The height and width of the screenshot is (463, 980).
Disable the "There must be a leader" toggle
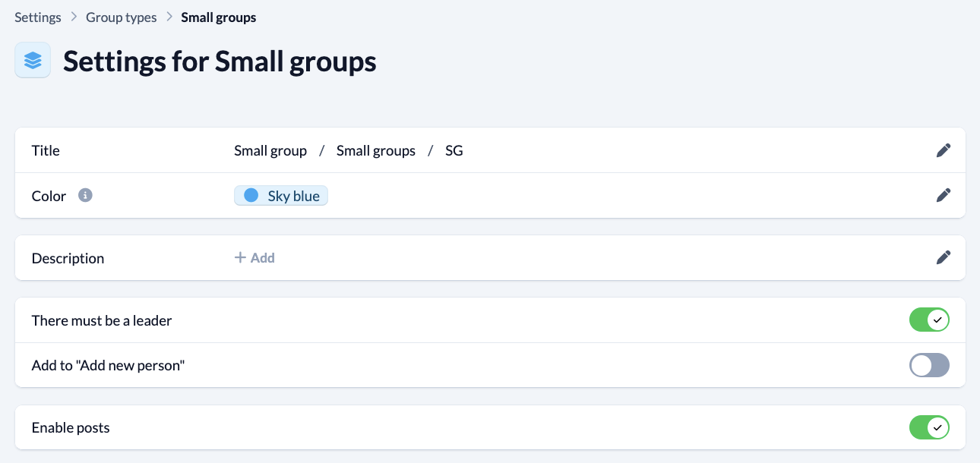[x=929, y=320]
